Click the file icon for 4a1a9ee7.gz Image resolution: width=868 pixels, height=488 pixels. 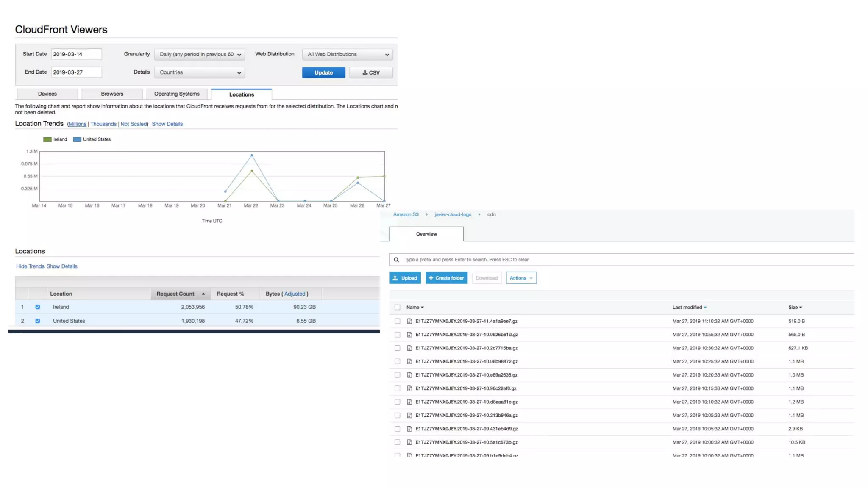point(409,321)
